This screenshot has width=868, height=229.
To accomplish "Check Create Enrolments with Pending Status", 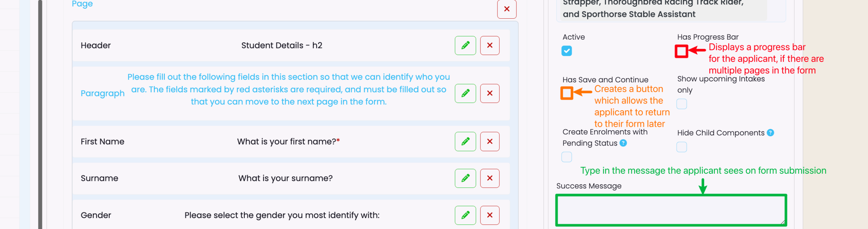I will (x=567, y=157).
